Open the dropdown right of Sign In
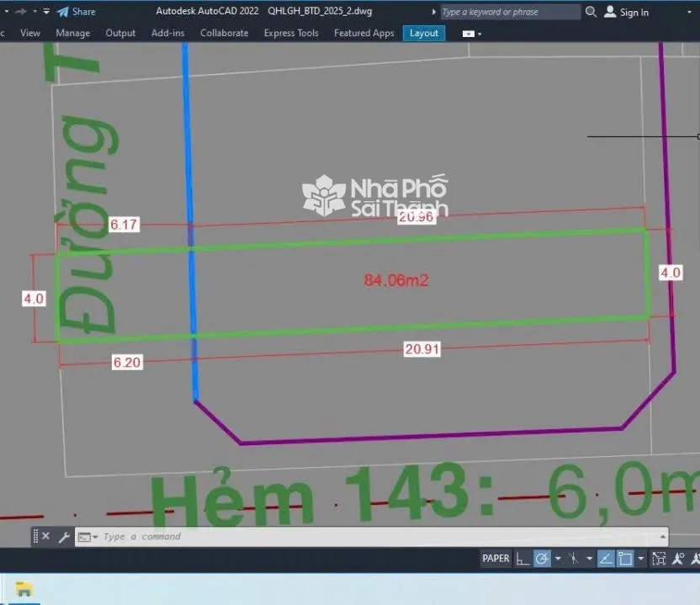This screenshot has width=700, height=605. pos(689,12)
